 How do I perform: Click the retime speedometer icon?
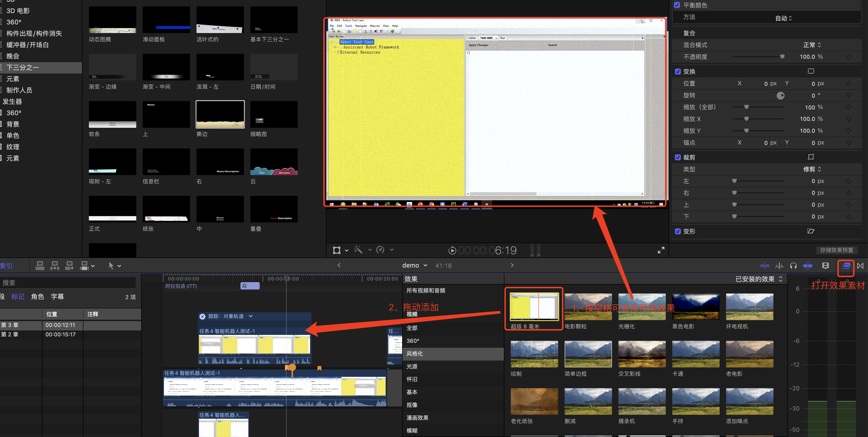coord(380,250)
